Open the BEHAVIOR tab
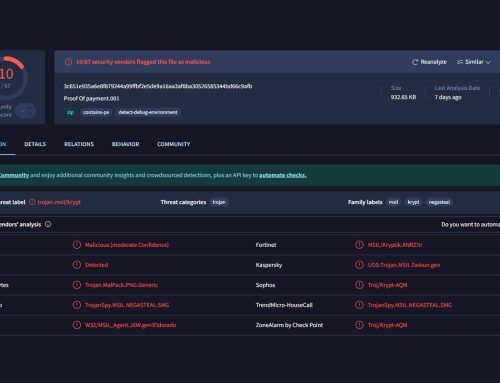500x383 pixels. click(125, 144)
